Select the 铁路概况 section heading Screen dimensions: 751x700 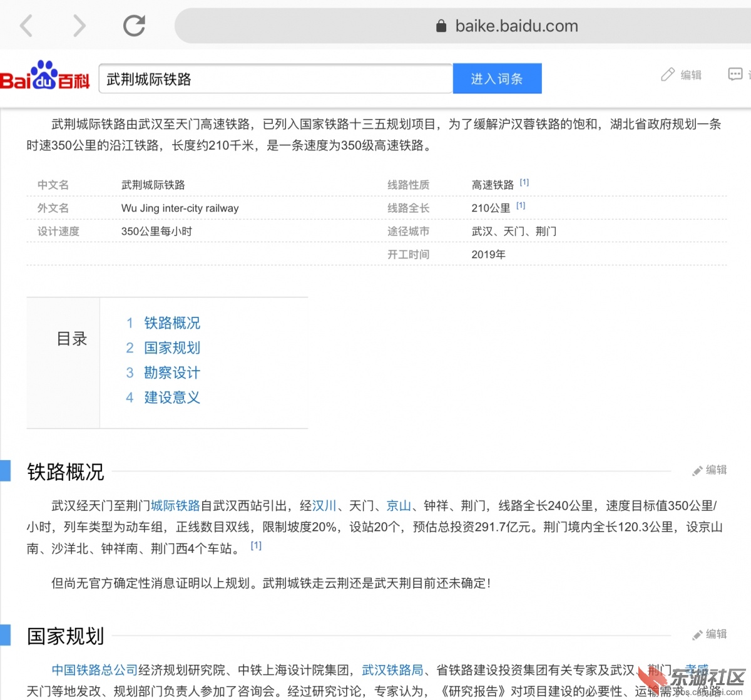(66, 471)
